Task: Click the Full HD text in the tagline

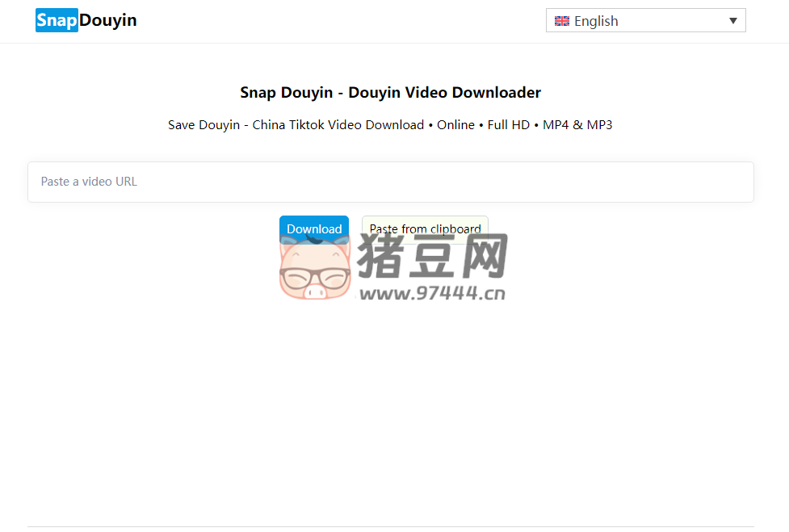Action: pos(508,124)
